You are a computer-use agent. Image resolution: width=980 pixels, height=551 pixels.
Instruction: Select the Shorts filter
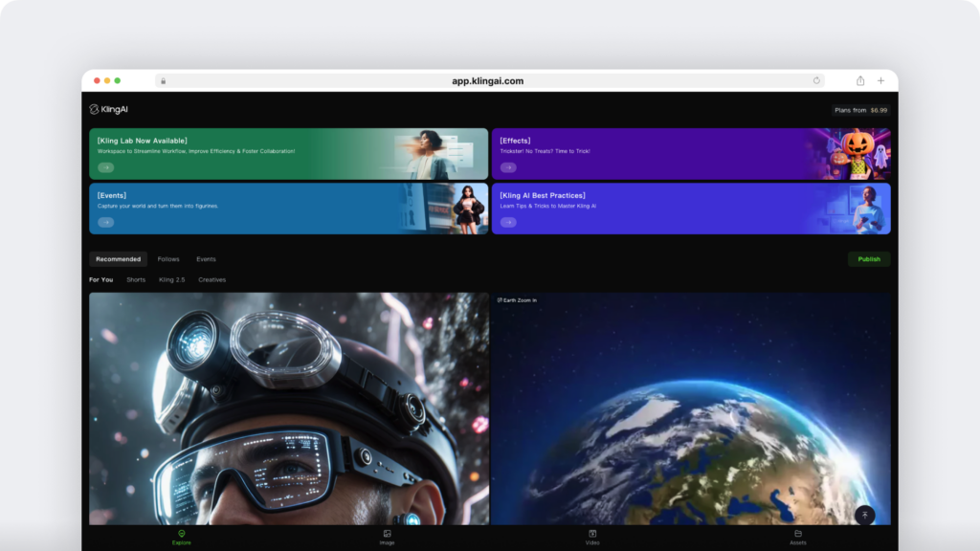pos(136,280)
